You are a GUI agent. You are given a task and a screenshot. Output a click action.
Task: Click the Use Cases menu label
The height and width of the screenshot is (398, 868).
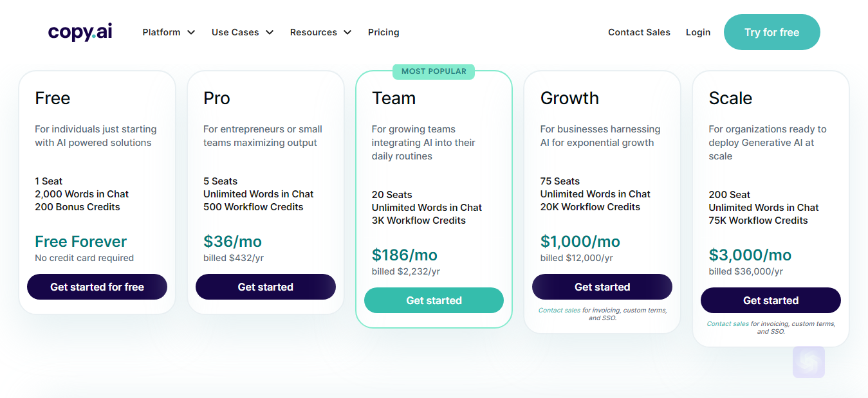[235, 32]
